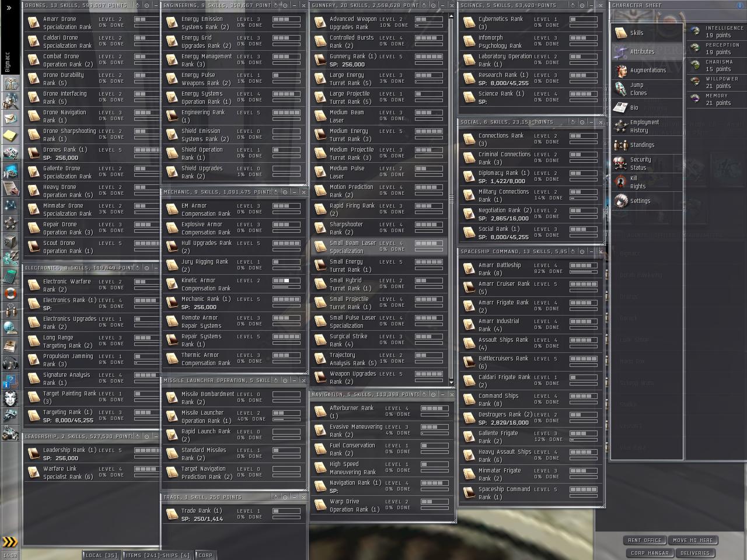Open the journal icon with paper and pen
Image resolution: width=747 pixels, height=560 pixels.
[11, 188]
